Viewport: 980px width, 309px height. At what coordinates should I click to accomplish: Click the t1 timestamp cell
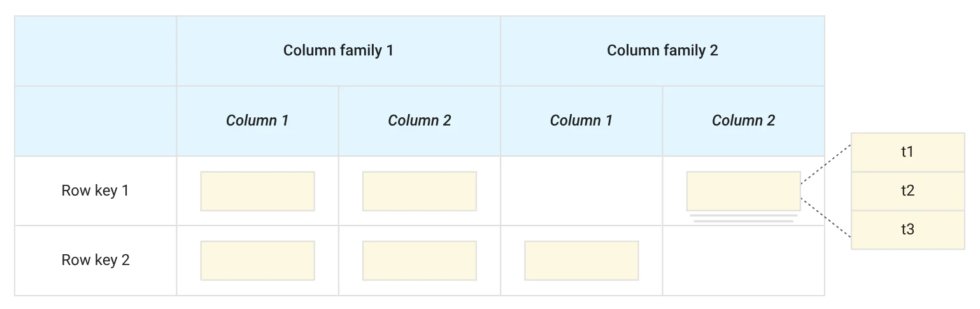click(907, 152)
